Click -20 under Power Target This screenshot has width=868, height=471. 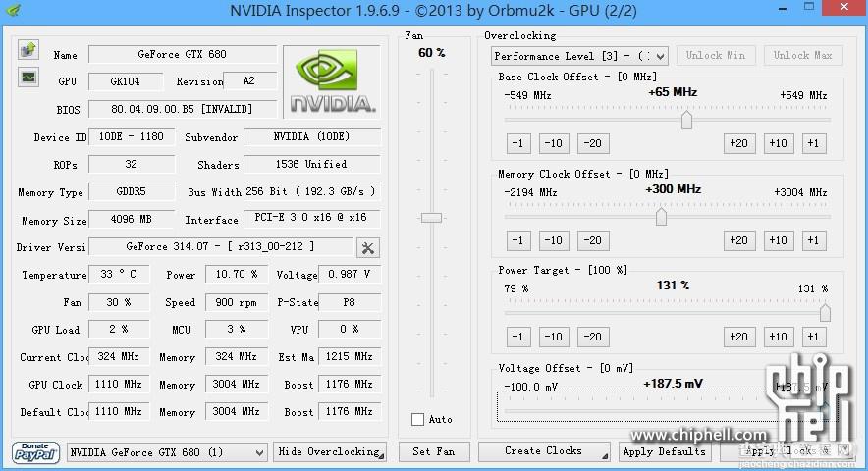click(593, 337)
